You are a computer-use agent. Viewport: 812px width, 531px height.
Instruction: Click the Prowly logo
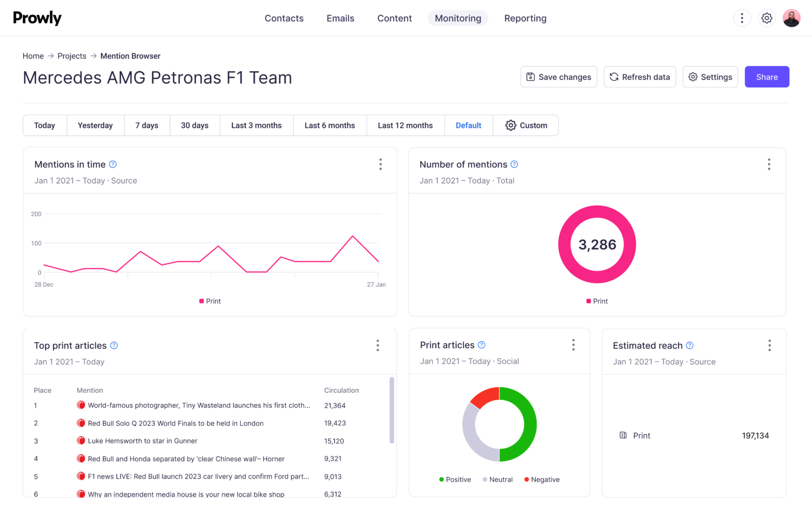[x=37, y=17]
